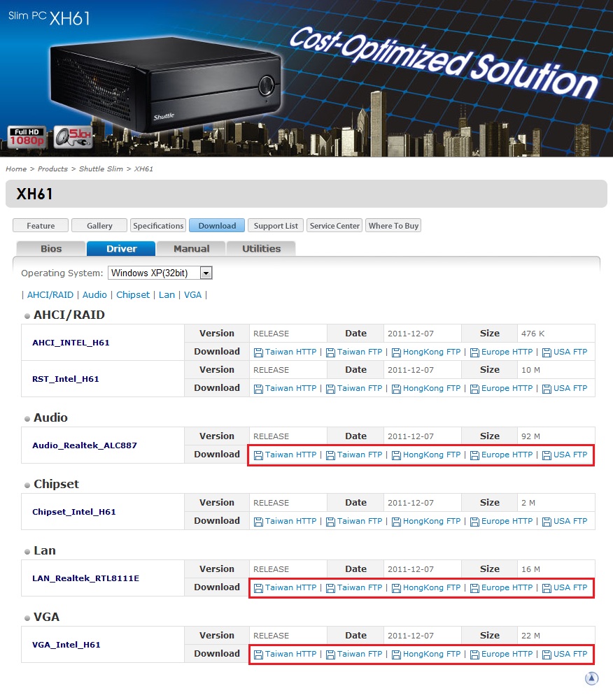Go to Shuttle Slim in the breadcrumb

[x=101, y=169]
